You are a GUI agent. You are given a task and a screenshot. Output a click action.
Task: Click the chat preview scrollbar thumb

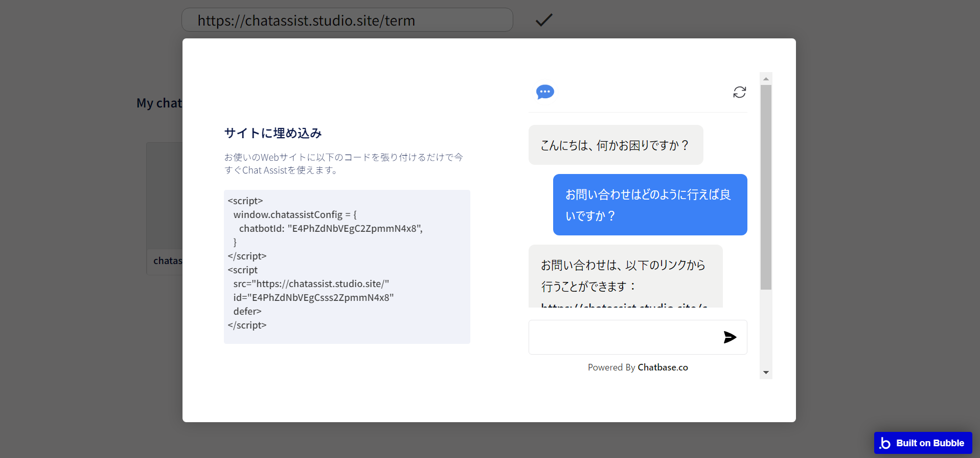(766, 187)
